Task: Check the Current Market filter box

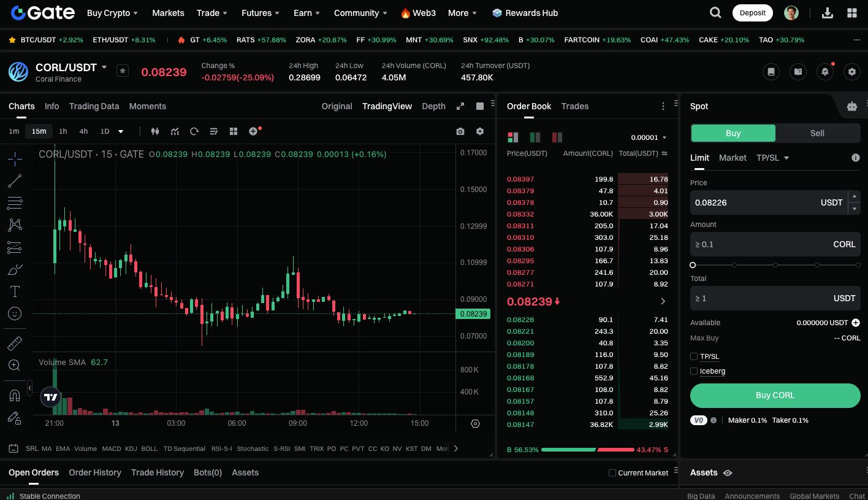Action: coord(612,473)
